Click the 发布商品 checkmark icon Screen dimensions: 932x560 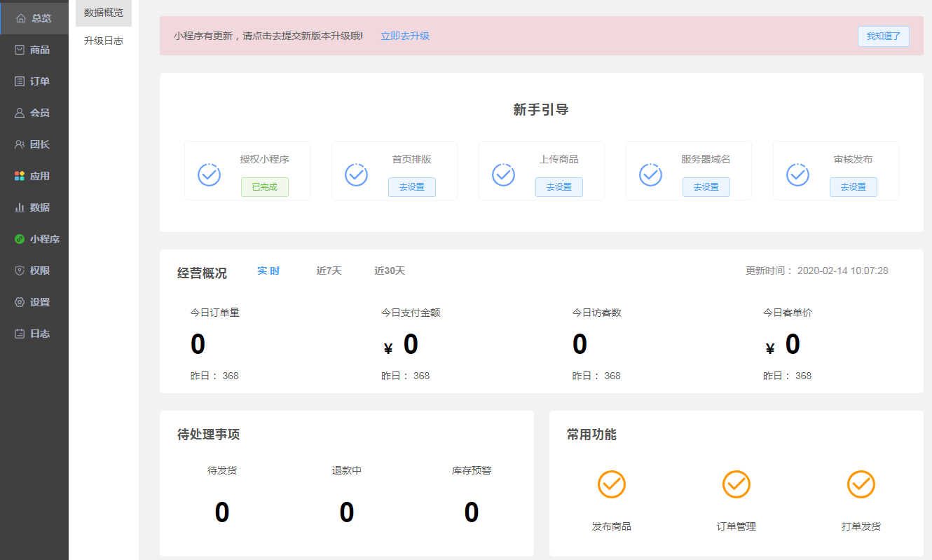click(x=611, y=484)
